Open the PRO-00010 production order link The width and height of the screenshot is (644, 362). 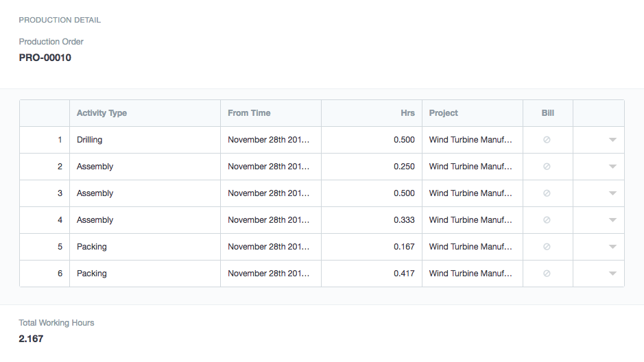click(x=45, y=58)
